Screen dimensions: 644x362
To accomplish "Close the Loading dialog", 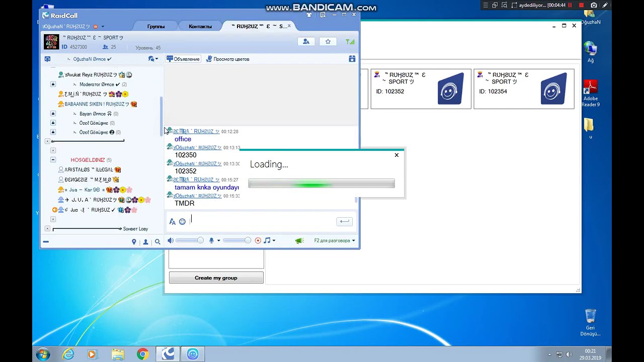I will [396, 155].
